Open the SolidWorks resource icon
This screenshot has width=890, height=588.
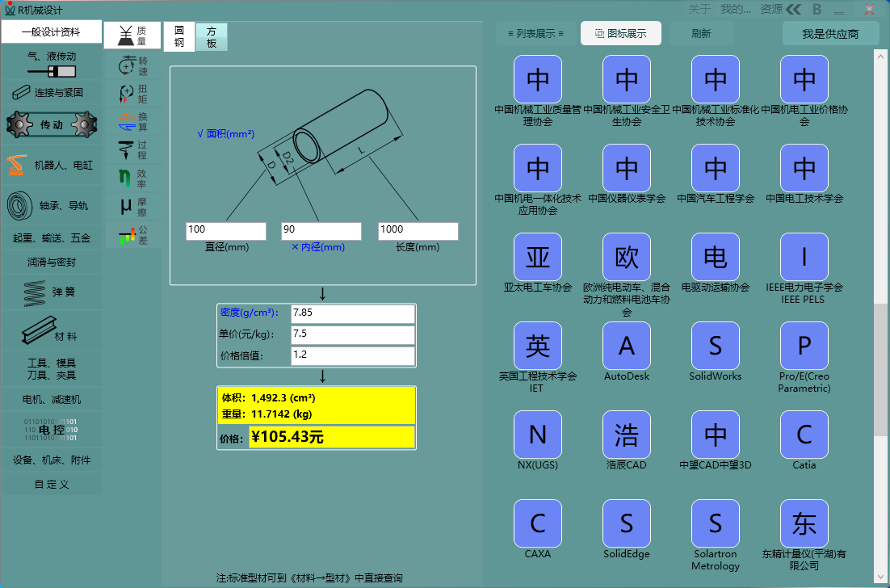tap(716, 346)
